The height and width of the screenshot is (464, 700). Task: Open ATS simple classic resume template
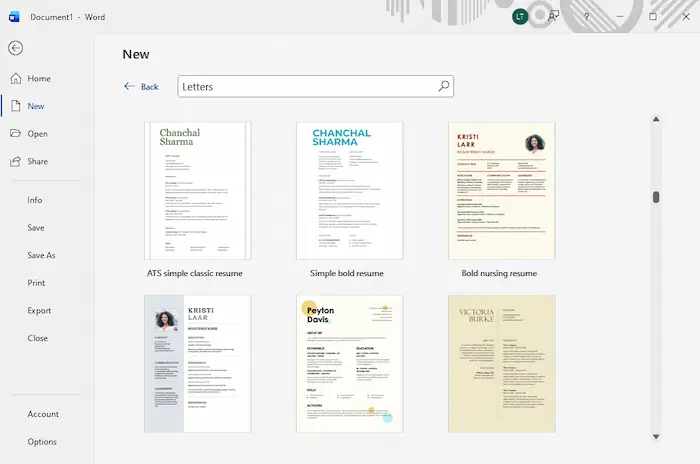coord(197,191)
